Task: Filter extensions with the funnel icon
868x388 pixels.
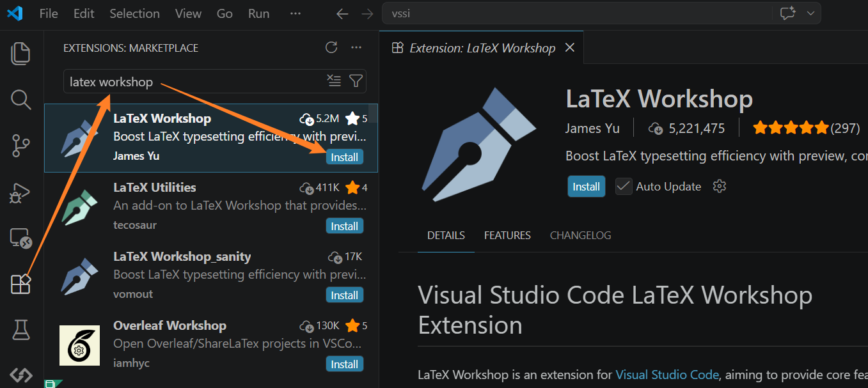Action: [x=356, y=81]
